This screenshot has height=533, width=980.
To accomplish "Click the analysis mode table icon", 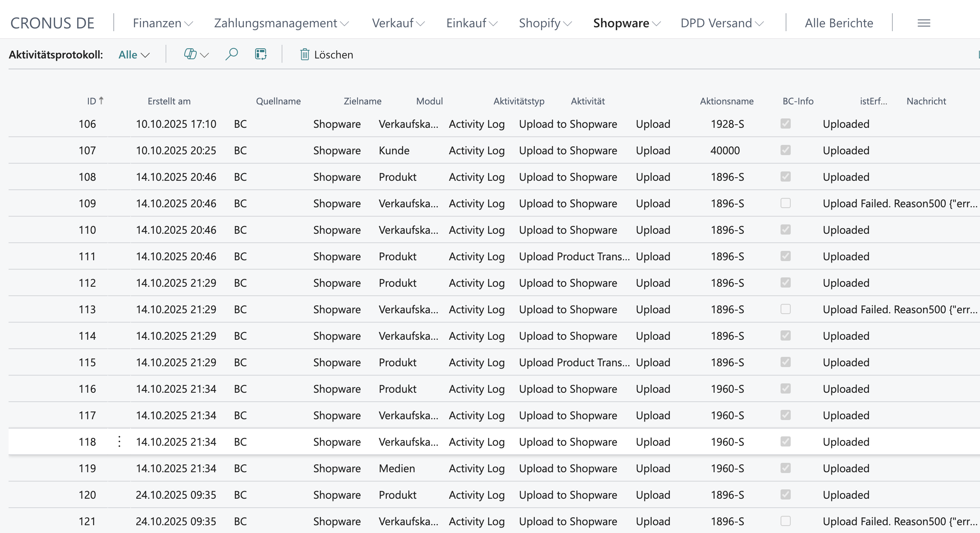I will click(x=261, y=54).
